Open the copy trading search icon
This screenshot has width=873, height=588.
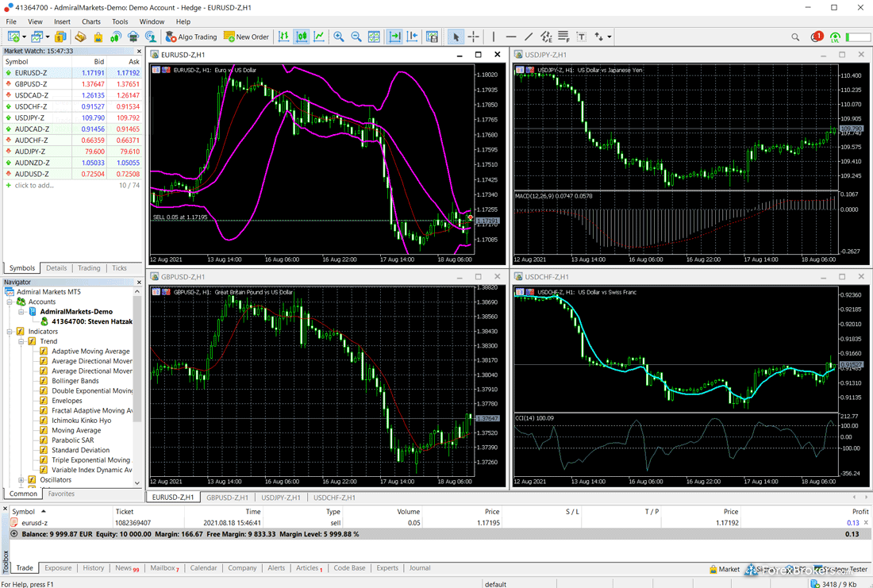(x=151, y=37)
